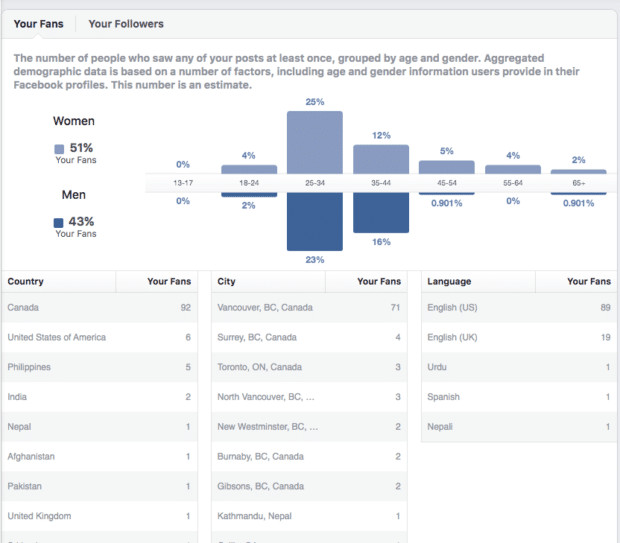620x543 pixels.
Task: Click the Women 18-24 bar at 4%
Action: [249, 170]
